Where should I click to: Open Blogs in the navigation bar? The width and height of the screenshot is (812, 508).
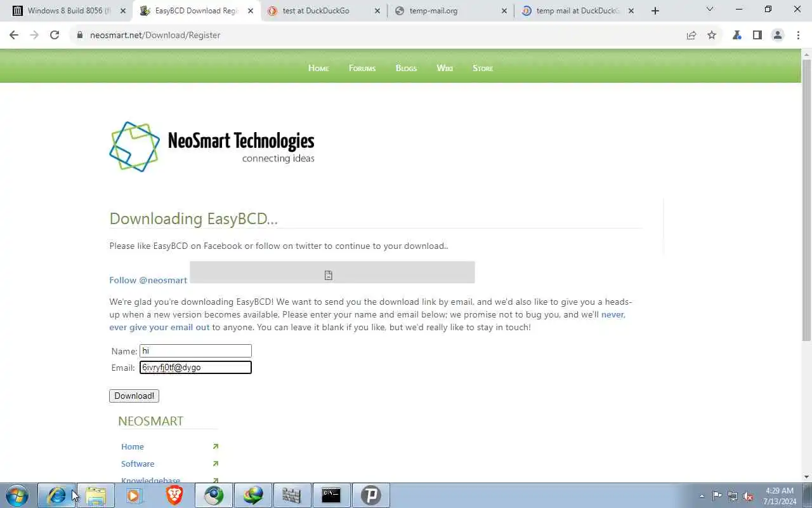tap(406, 68)
